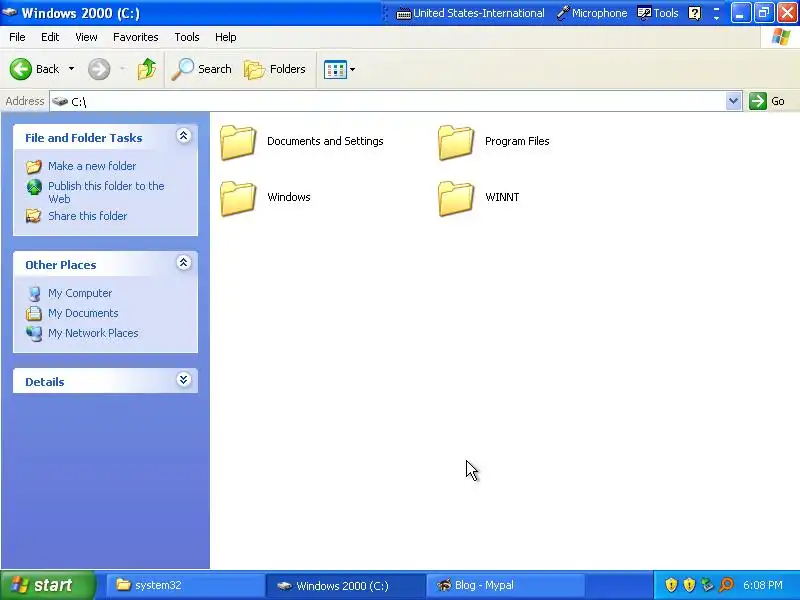
Task: Click the Program Files name label
Action: pos(517,141)
